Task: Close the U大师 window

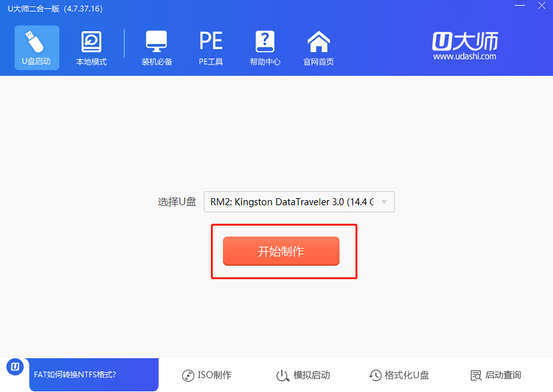Action: pyautogui.click(x=542, y=6)
